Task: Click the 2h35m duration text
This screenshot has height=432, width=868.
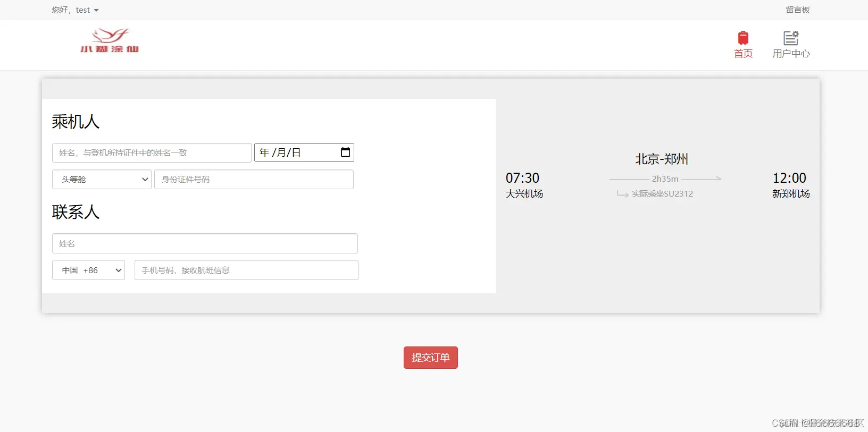Action: [x=665, y=179]
